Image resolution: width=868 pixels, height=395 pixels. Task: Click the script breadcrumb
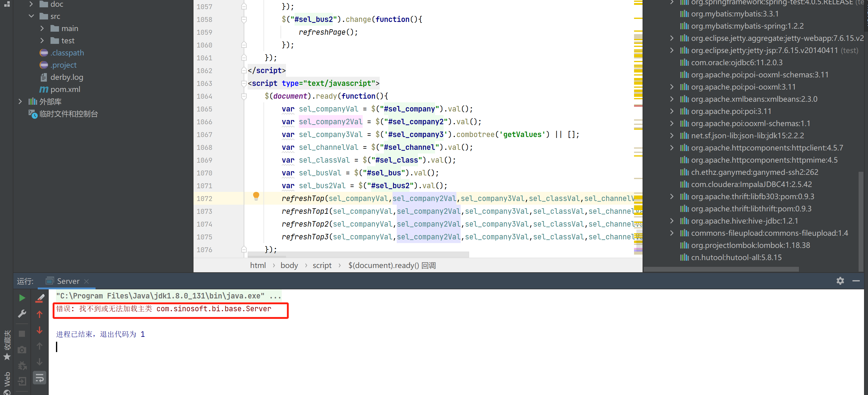click(x=322, y=266)
